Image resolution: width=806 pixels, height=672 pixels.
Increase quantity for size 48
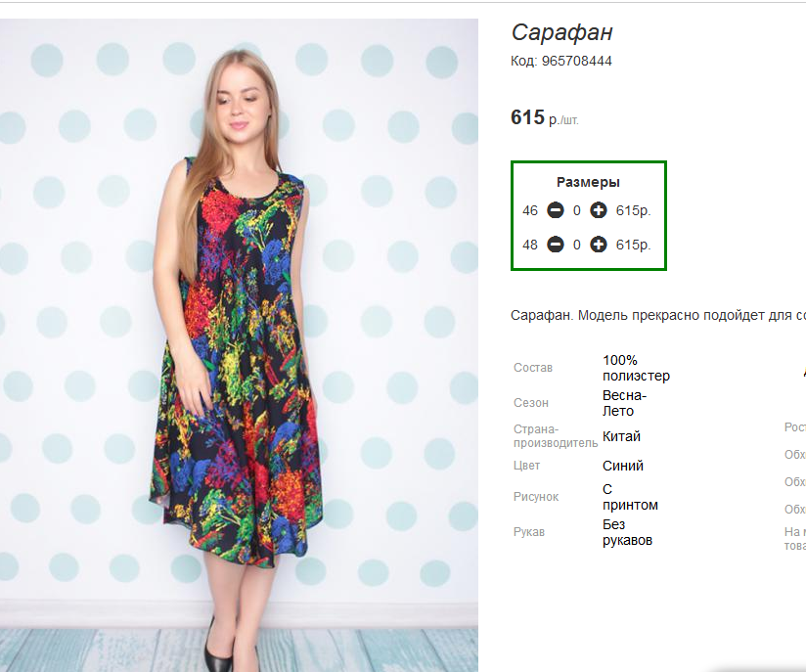(x=598, y=245)
